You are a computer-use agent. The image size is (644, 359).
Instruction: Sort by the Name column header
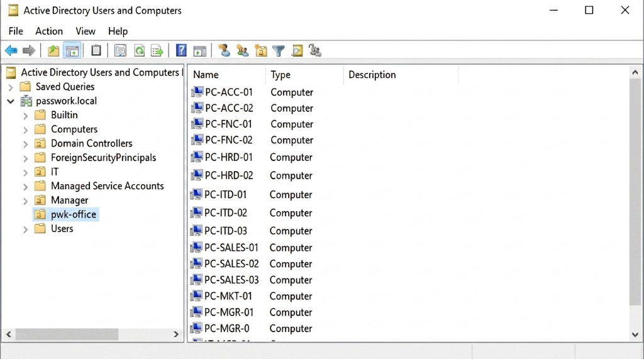[x=226, y=75]
